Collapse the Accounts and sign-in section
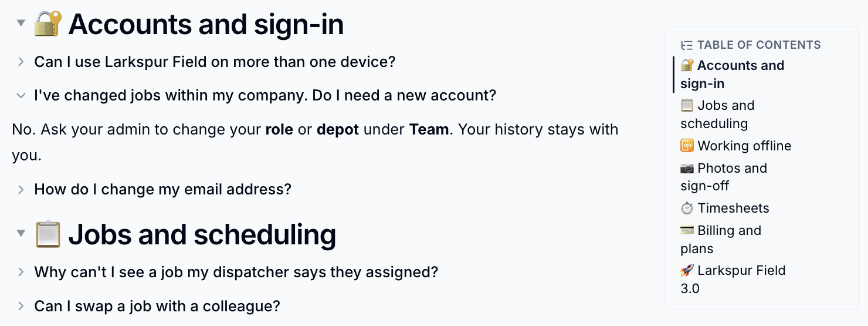This screenshot has width=868, height=326. click(x=21, y=23)
